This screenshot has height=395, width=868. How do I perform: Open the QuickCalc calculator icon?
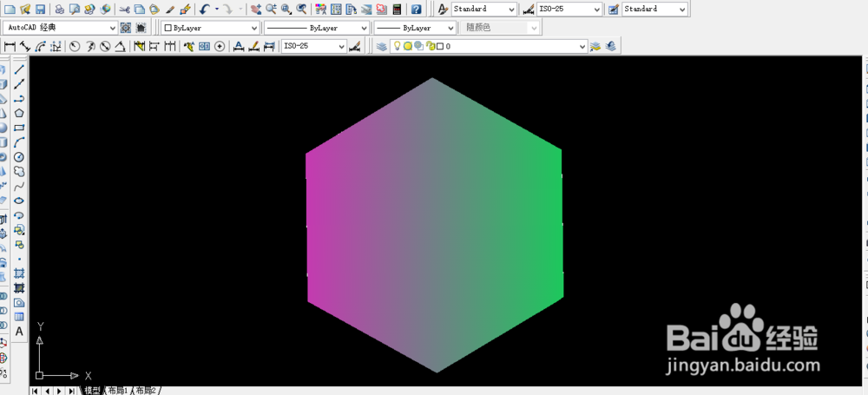(x=397, y=10)
